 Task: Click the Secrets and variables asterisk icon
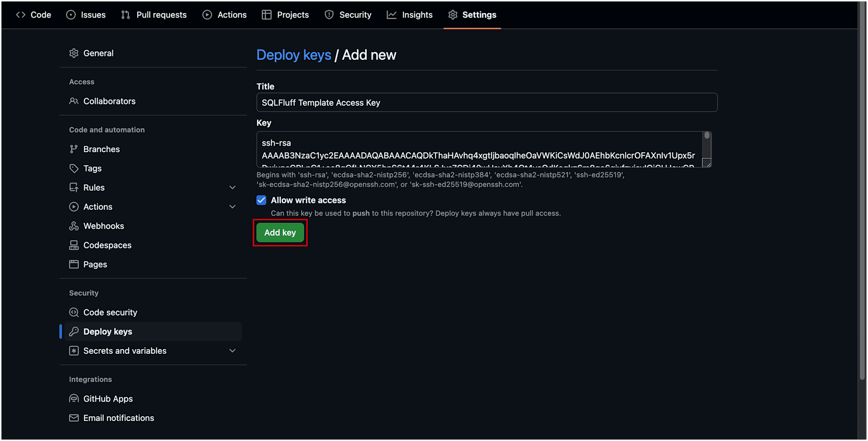click(x=74, y=351)
